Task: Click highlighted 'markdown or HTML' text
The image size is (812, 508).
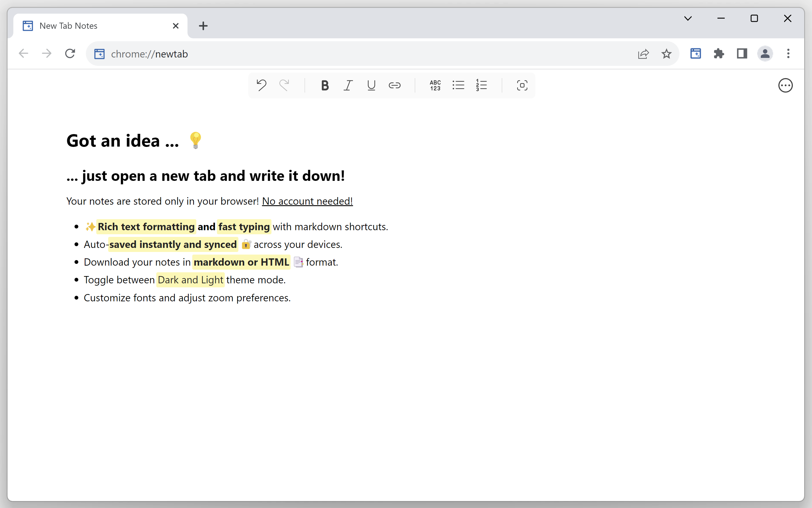Action: pos(241,262)
